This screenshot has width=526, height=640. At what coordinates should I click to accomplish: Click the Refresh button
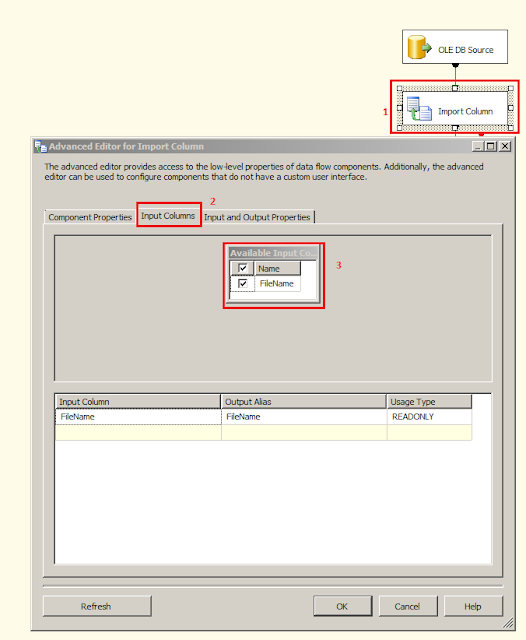click(97, 606)
